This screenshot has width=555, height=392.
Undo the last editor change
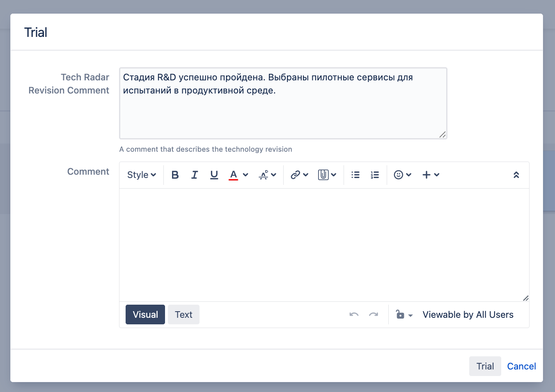(x=354, y=315)
